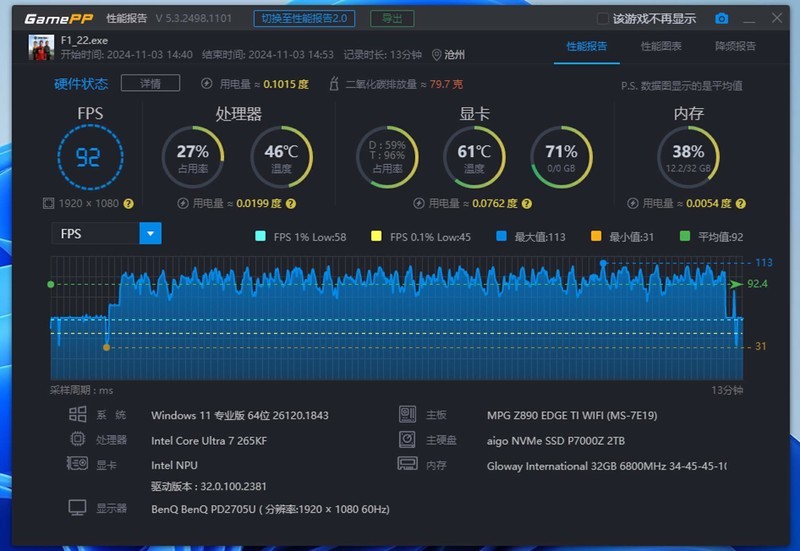The height and width of the screenshot is (551, 800).
Task: Switch to the 性能报告 tab
Action: point(587,46)
